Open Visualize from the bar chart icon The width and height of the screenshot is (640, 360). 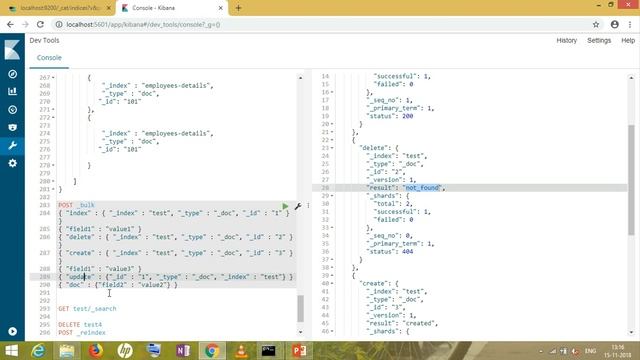point(13,91)
